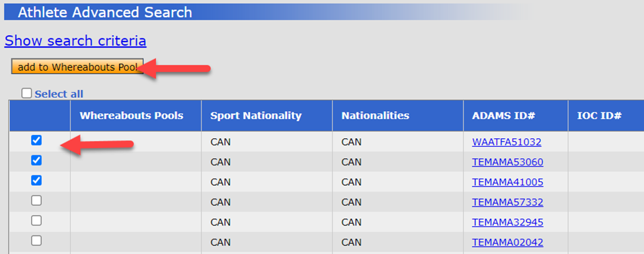
Task: Uncheck the checkbox for WAATFA51032 row
Action: click(36, 141)
